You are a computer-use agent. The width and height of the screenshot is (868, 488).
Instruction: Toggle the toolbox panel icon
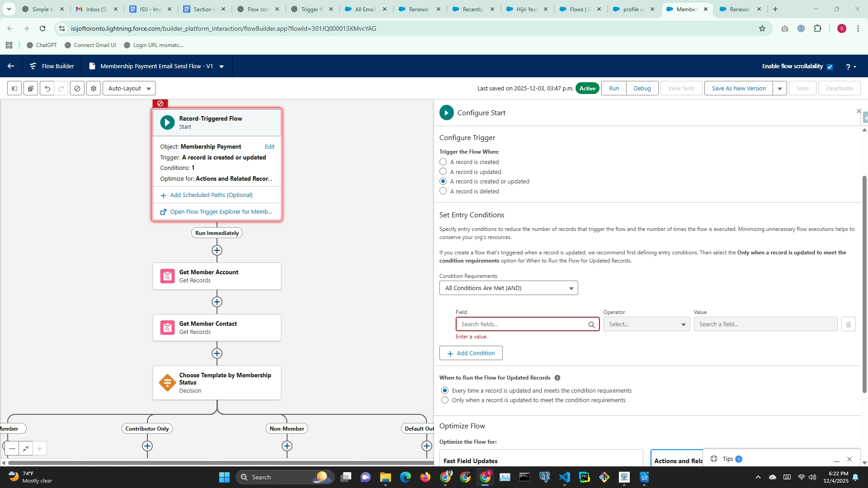coord(14,89)
